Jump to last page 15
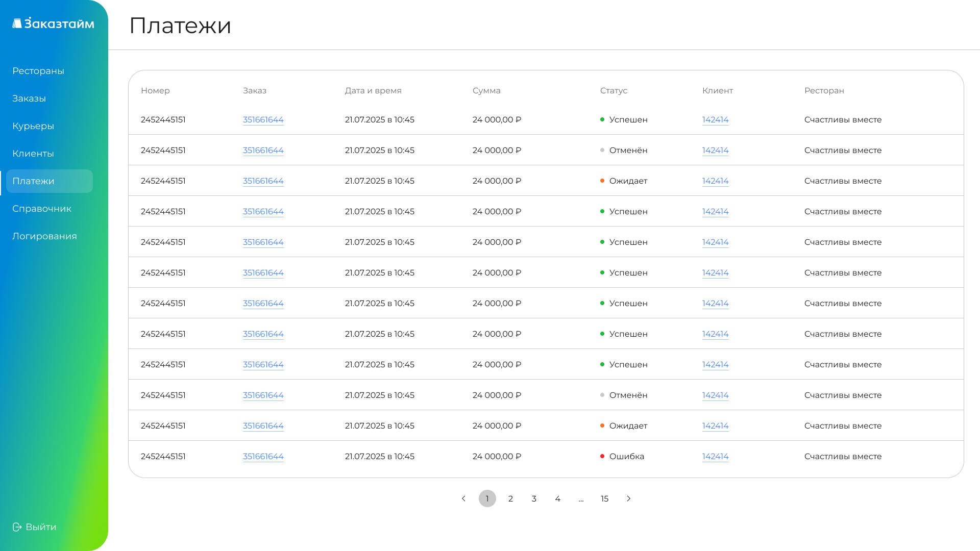 pyautogui.click(x=604, y=498)
